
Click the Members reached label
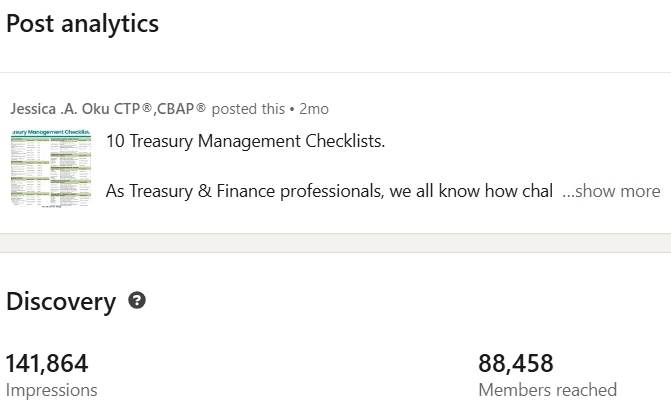coord(547,390)
